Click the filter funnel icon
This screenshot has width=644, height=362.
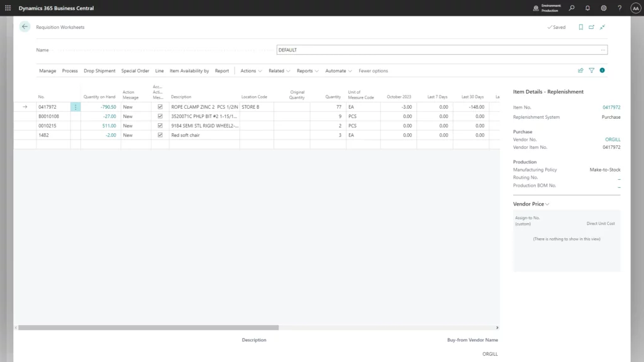point(591,71)
